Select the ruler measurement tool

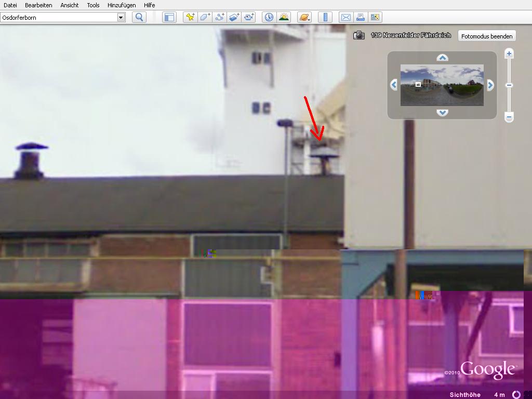point(325,17)
